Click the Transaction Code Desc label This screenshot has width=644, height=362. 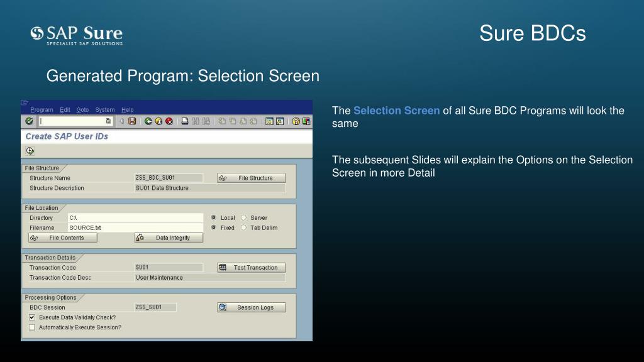point(60,277)
